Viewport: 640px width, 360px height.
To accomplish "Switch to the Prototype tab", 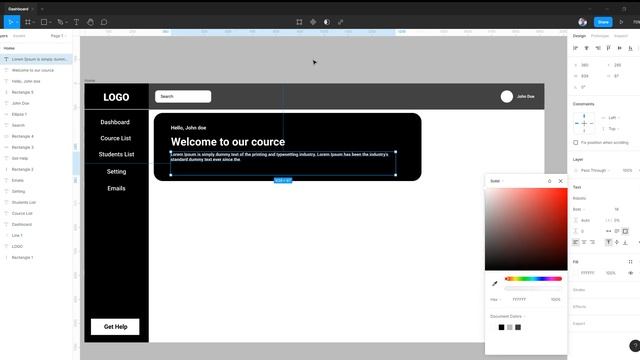I will pos(600,36).
